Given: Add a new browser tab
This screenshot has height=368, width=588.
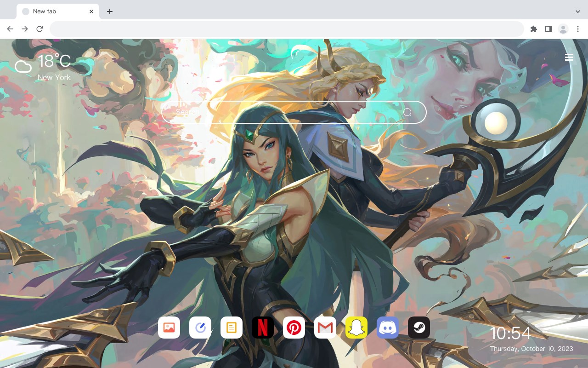Looking at the screenshot, I should click(x=109, y=11).
